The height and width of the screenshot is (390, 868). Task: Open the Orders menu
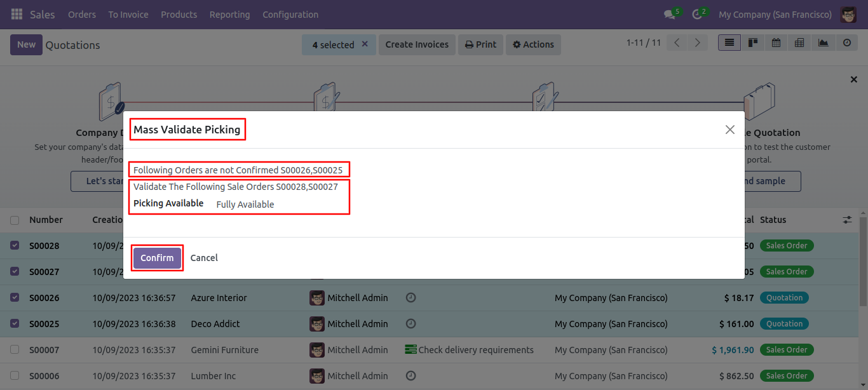point(82,14)
